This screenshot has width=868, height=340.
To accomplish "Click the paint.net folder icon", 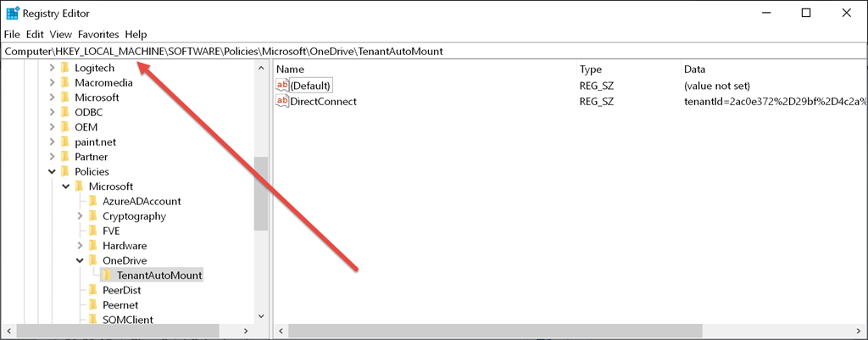I will coord(66,142).
